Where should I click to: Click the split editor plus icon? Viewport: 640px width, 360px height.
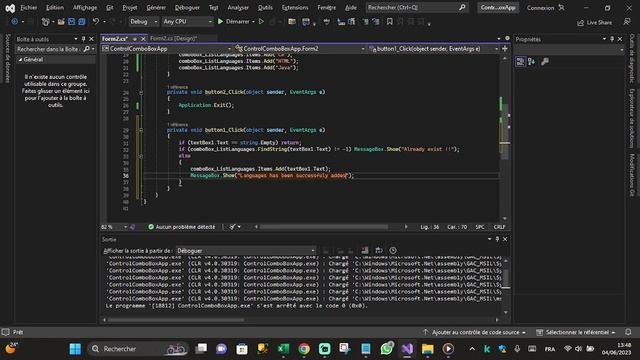click(x=505, y=49)
